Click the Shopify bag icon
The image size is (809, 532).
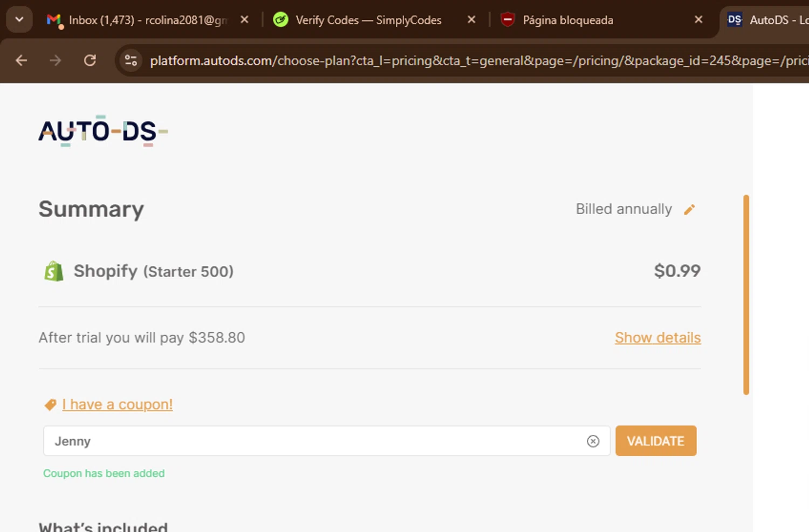[x=54, y=271]
